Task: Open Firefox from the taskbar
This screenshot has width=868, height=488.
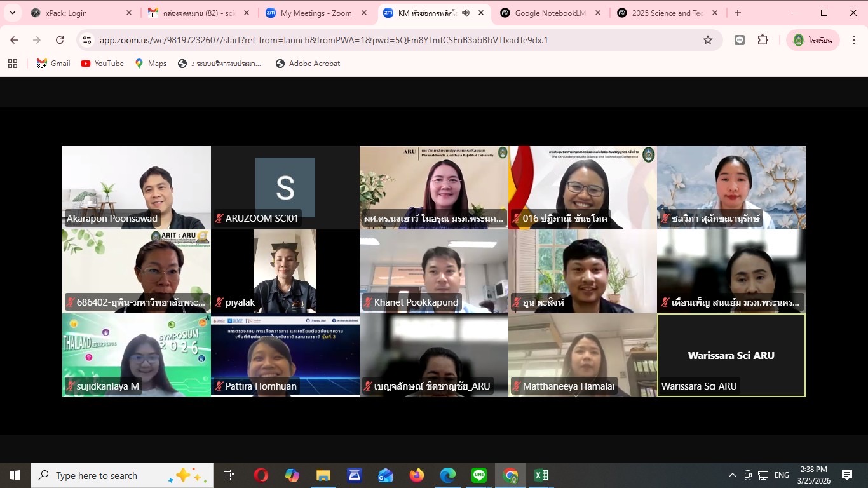Action: pyautogui.click(x=417, y=475)
